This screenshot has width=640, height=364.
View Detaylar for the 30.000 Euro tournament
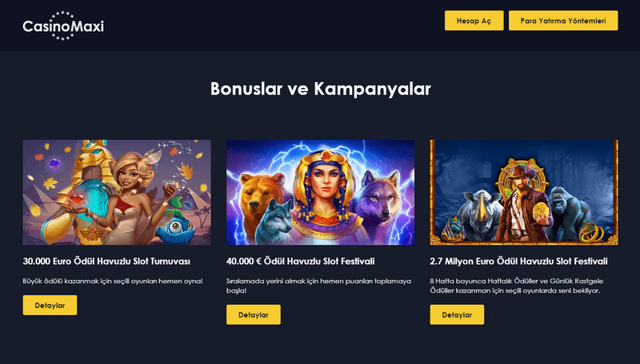[x=50, y=306]
